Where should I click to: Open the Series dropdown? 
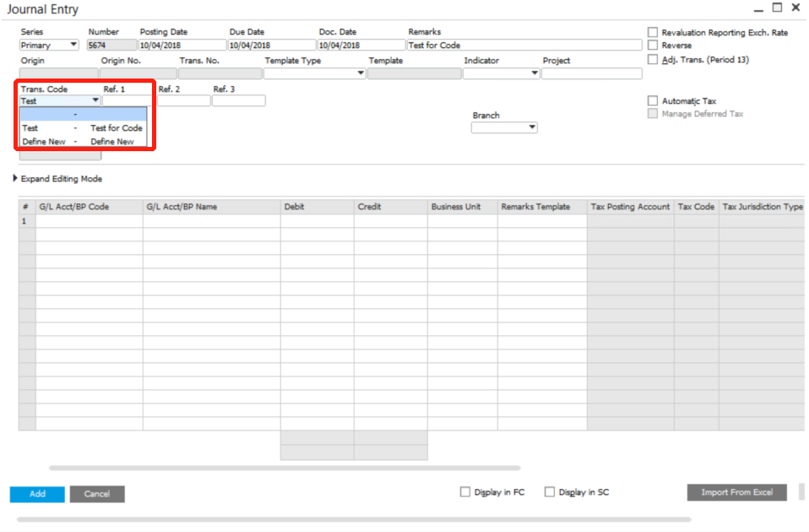pos(73,46)
